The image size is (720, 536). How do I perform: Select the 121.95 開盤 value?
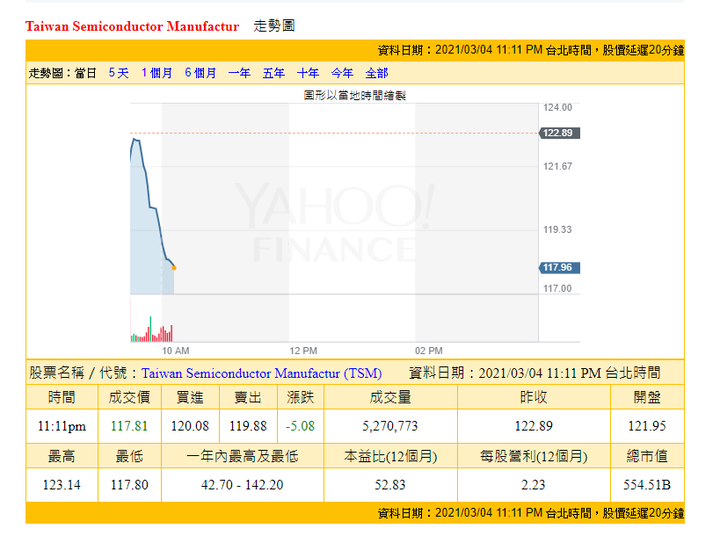point(647,426)
